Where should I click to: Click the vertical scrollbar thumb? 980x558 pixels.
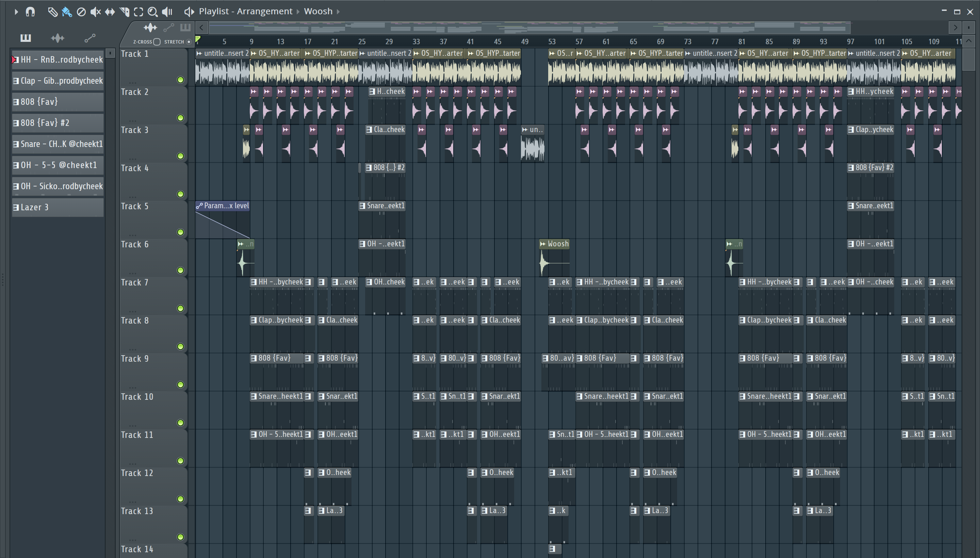click(968, 60)
